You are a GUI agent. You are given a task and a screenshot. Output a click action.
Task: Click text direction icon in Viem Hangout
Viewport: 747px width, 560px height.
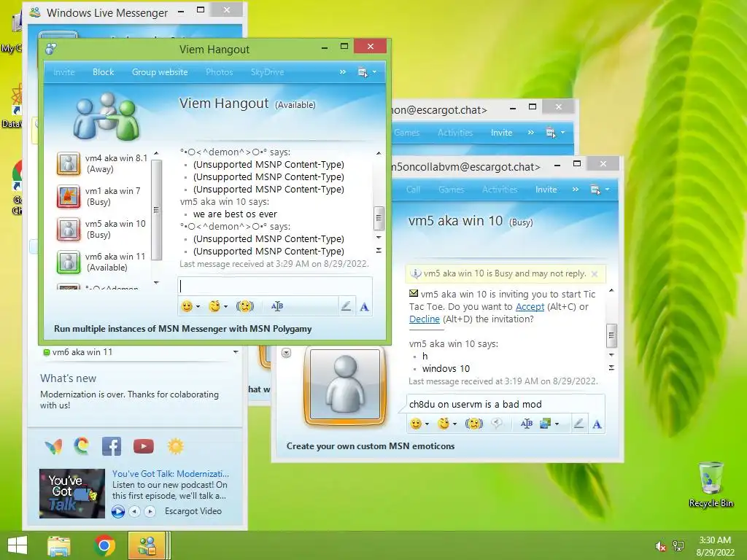tap(276, 306)
